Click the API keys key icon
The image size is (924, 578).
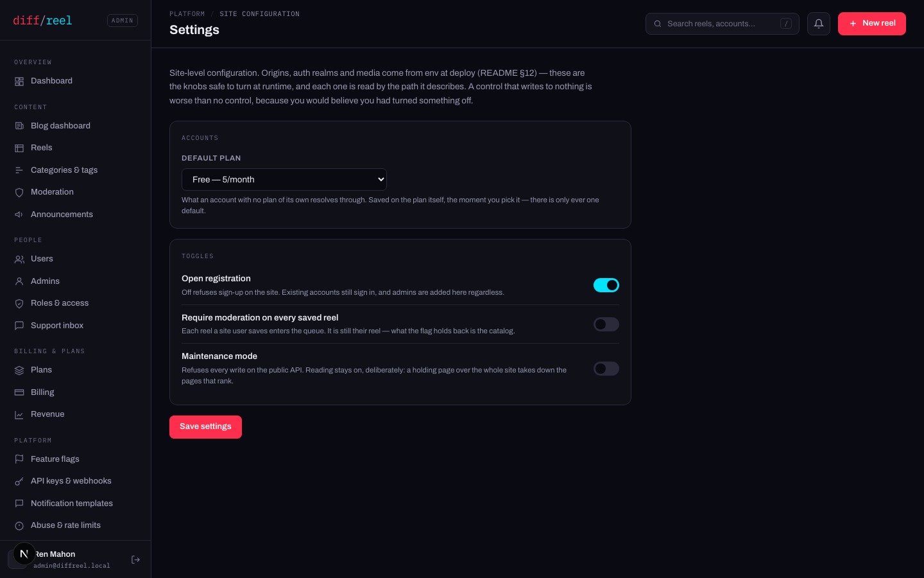click(x=19, y=482)
